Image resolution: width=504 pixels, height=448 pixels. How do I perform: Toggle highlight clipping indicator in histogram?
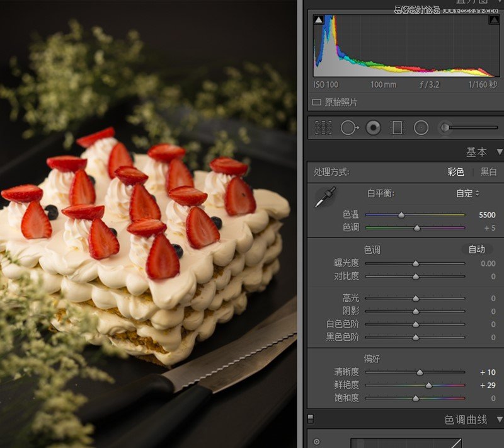493,20
